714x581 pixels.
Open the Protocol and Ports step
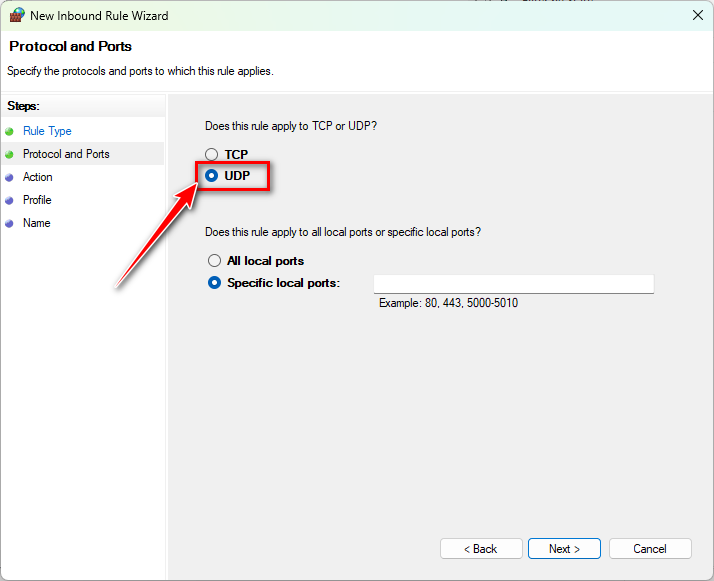tap(66, 154)
